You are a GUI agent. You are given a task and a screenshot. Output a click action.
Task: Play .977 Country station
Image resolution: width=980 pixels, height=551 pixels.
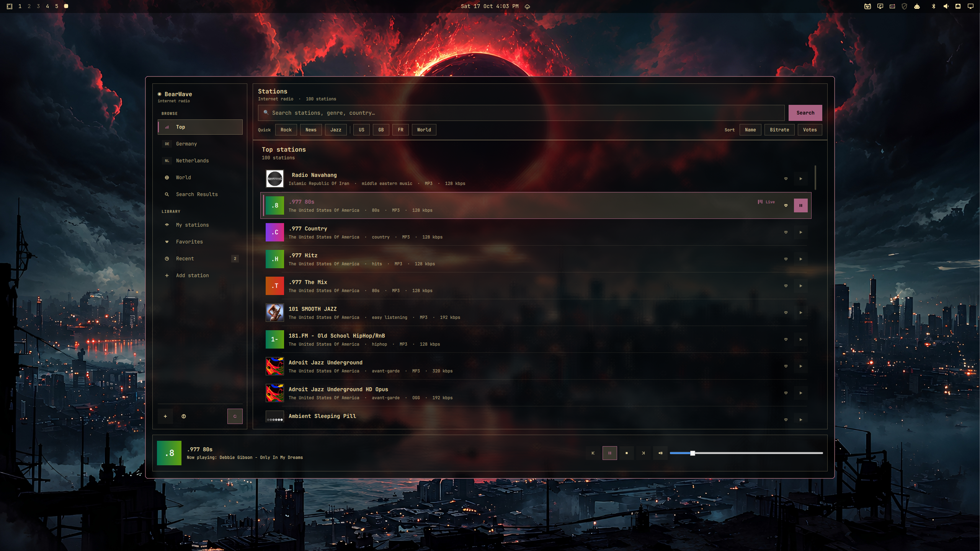[x=800, y=232]
